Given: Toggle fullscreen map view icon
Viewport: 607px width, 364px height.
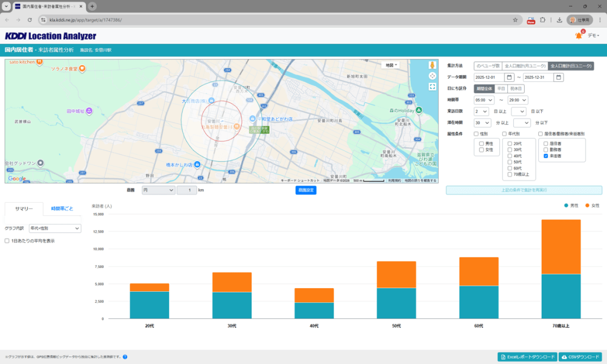Looking at the screenshot, I should pos(433,87).
